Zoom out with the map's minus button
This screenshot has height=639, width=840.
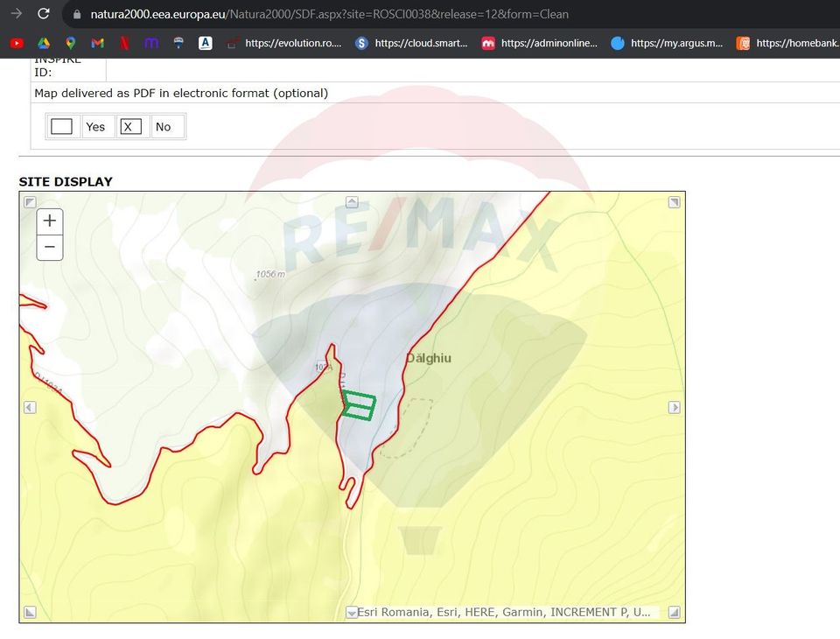click(49, 248)
